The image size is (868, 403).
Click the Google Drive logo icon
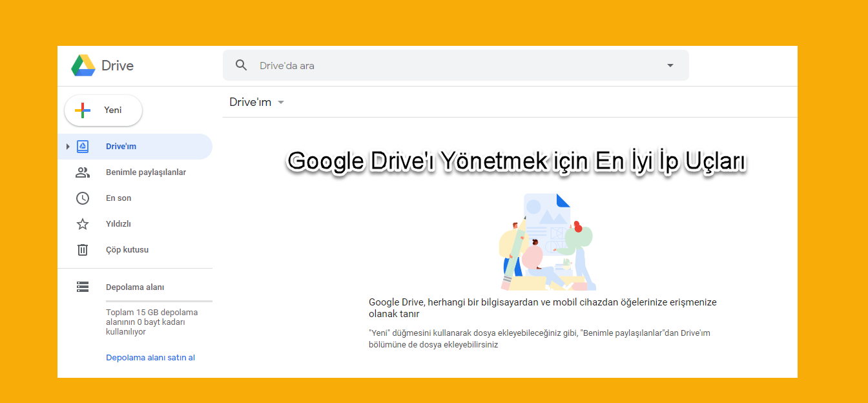(83, 65)
